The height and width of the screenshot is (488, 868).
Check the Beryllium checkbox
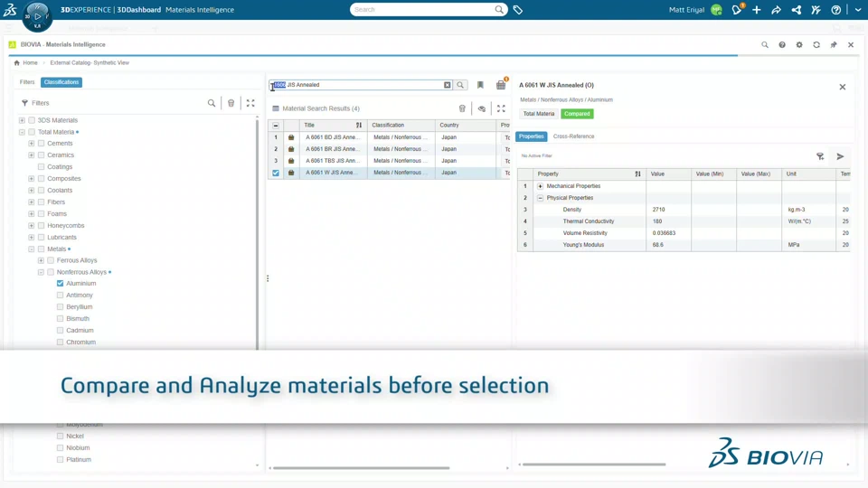click(x=60, y=306)
